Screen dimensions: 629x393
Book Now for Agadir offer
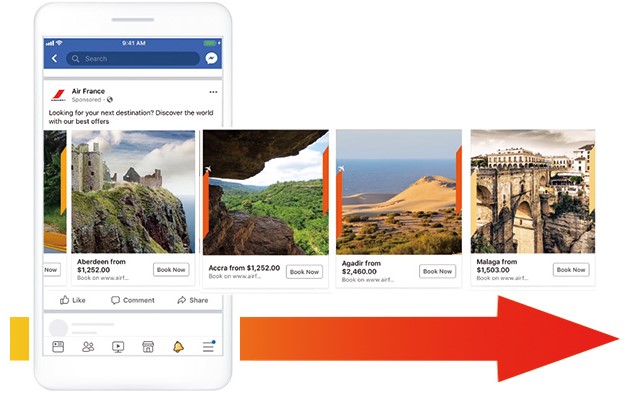click(x=437, y=271)
